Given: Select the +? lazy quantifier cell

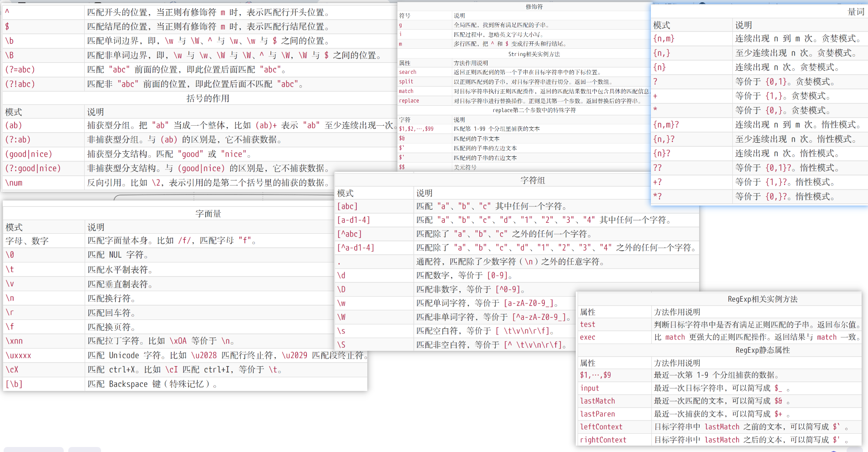Looking at the screenshot, I should 658,182.
